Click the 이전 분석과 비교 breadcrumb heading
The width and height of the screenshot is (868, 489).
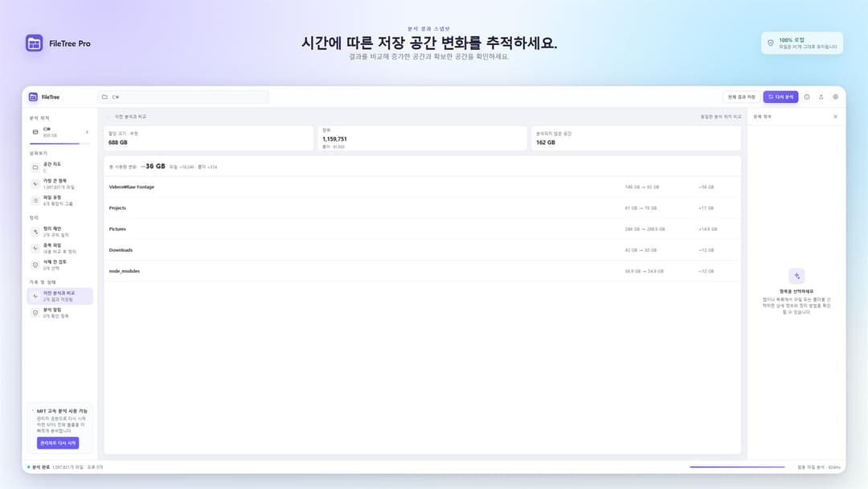point(131,117)
